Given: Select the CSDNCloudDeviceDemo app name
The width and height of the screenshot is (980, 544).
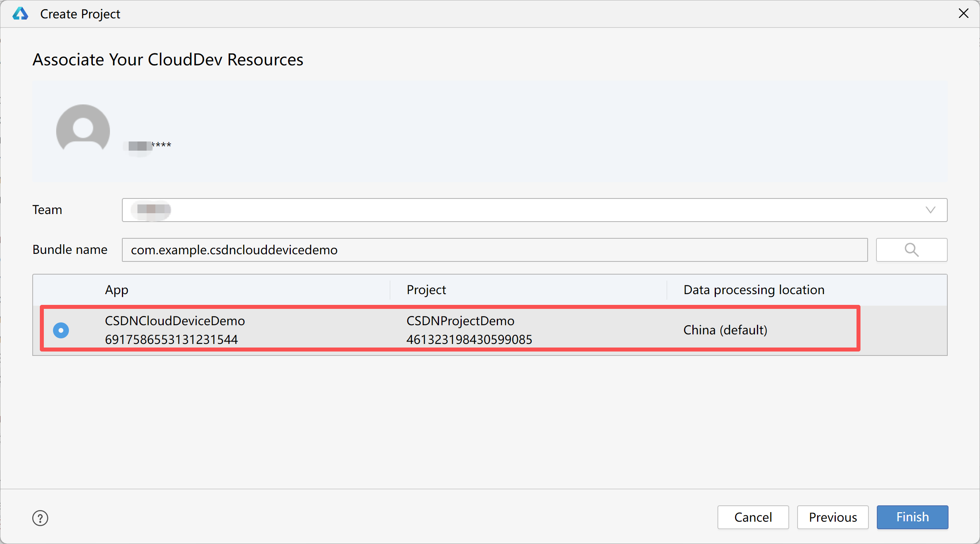Looking at the screenshot, I should pos(175,321).
